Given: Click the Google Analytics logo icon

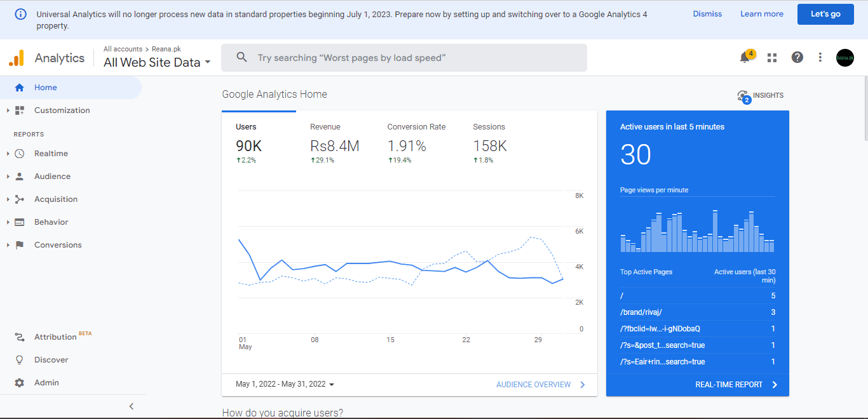Looking at the screenshot, I should point(17,58).
